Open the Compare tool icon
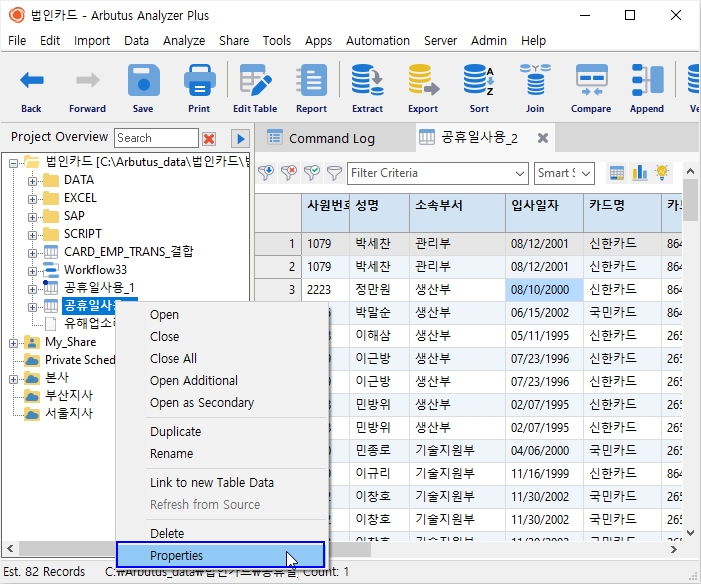This screenshot has width=701, height=584. click(591, 80)
